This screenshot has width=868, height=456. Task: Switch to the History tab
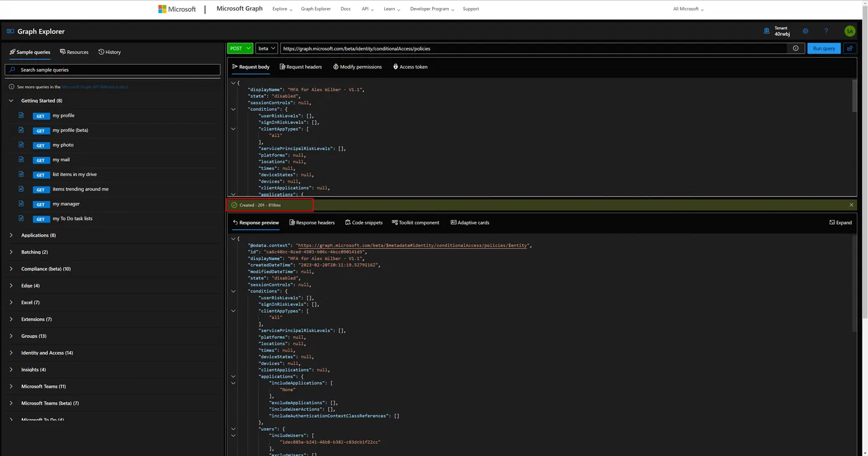coord(110,52)
